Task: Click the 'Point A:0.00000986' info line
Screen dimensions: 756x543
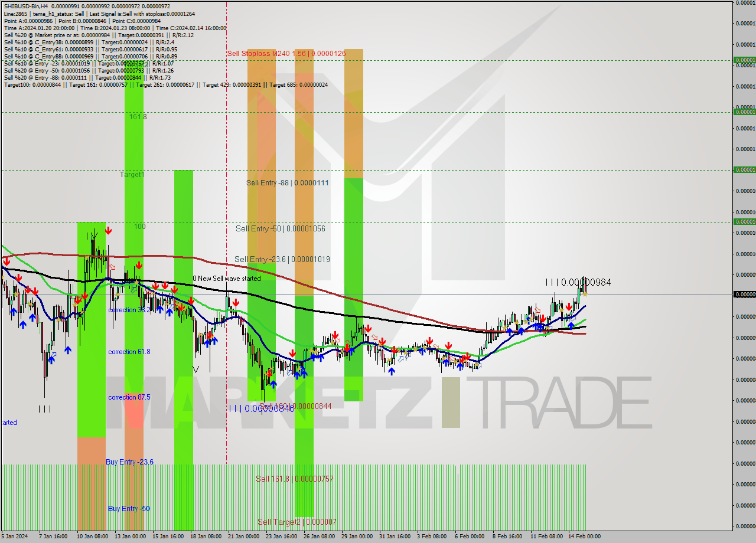Action: click(x=82, y=21)
